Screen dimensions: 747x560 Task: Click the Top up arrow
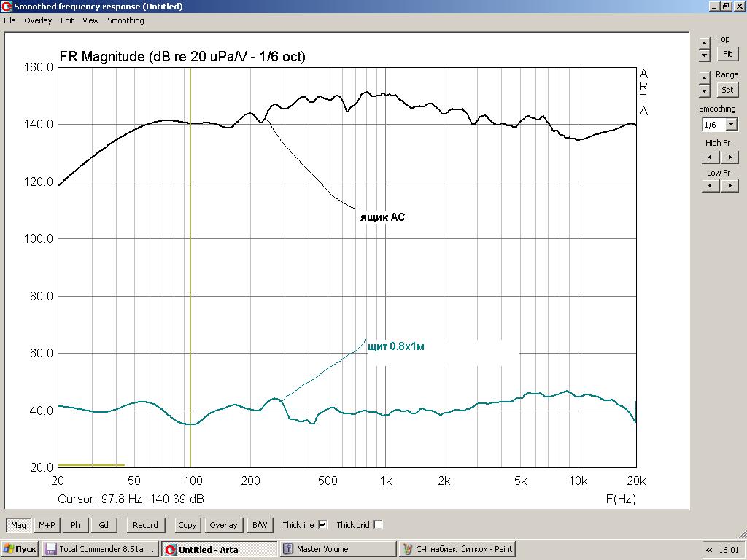[705, 43]
